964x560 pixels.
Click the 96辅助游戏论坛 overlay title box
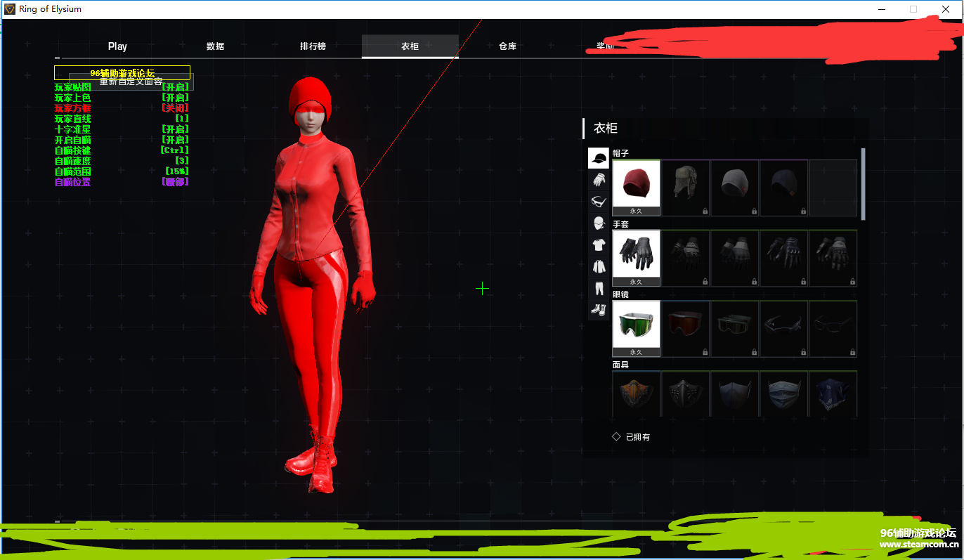click(122, 72)
